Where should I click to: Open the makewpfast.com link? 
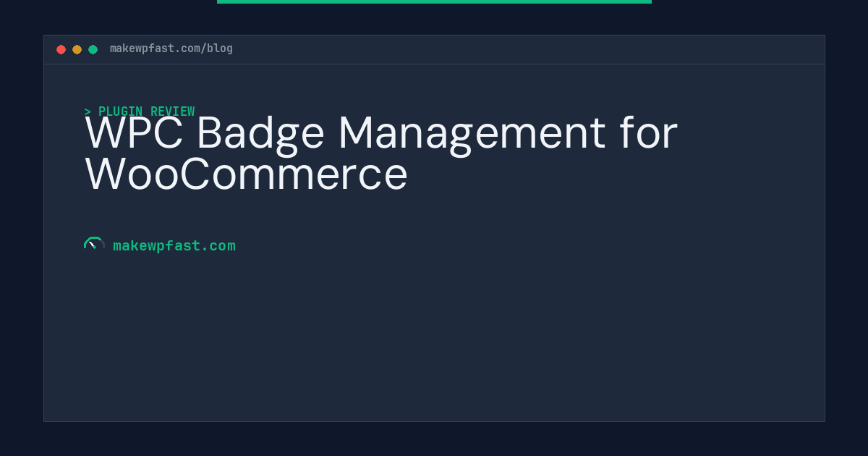(x=174, y=245)
